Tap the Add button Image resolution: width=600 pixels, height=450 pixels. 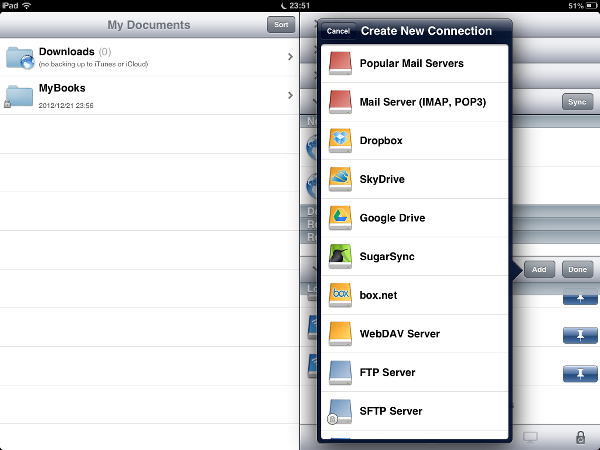click(x=539, y=269)
